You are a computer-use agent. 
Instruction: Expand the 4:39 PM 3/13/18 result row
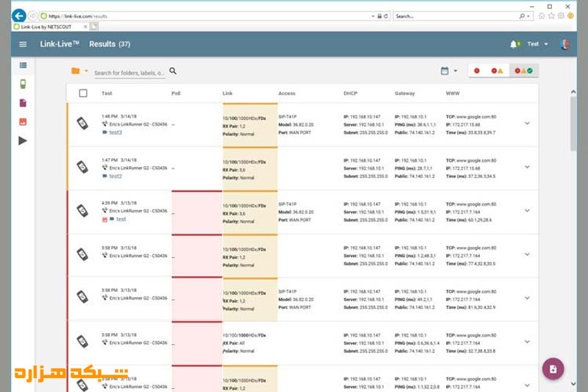[527, 210]
